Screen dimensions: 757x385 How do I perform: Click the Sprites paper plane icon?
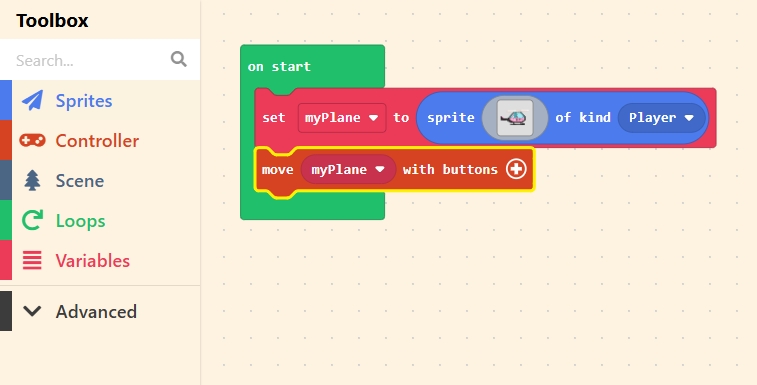click(x=32, y=100)
